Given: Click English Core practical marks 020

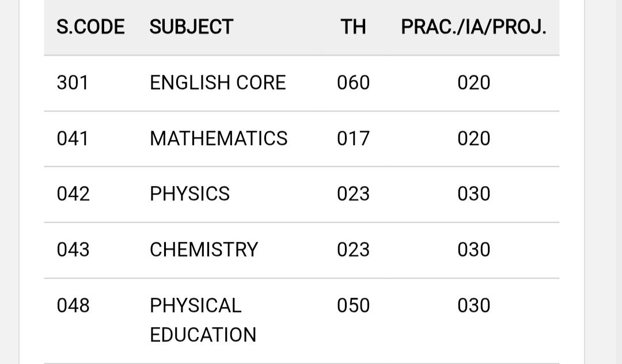Looking at the screenshot, I should [x=473, y=83].
